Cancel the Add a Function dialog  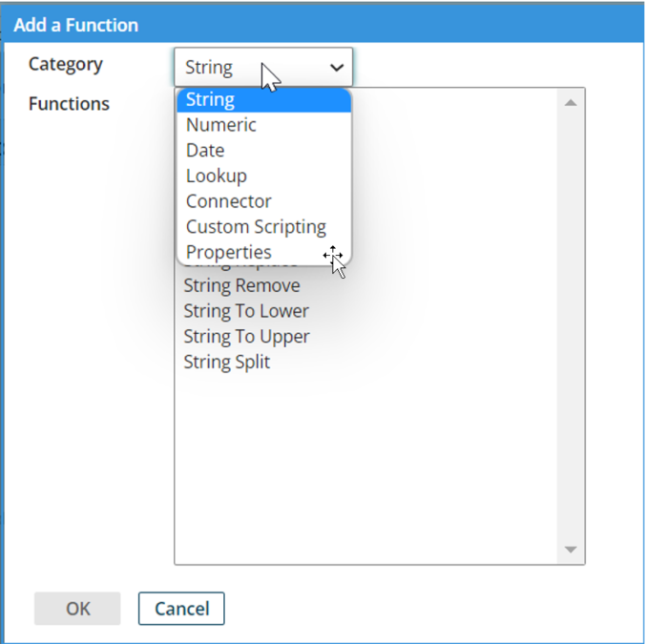click(x=181, y=609)
